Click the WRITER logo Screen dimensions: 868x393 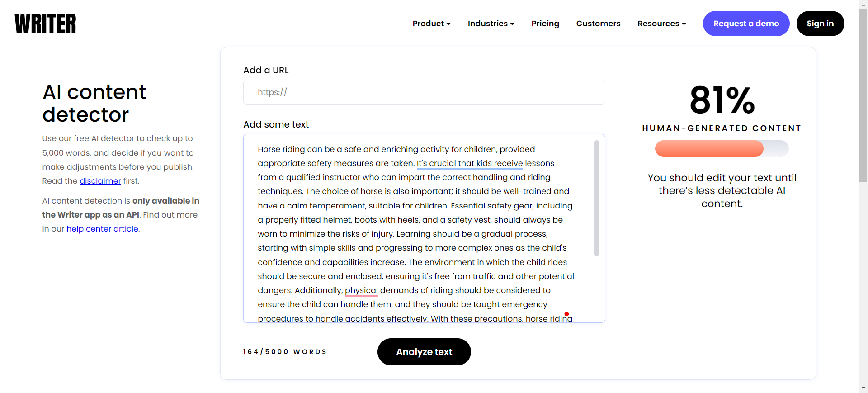coord(45,24)
